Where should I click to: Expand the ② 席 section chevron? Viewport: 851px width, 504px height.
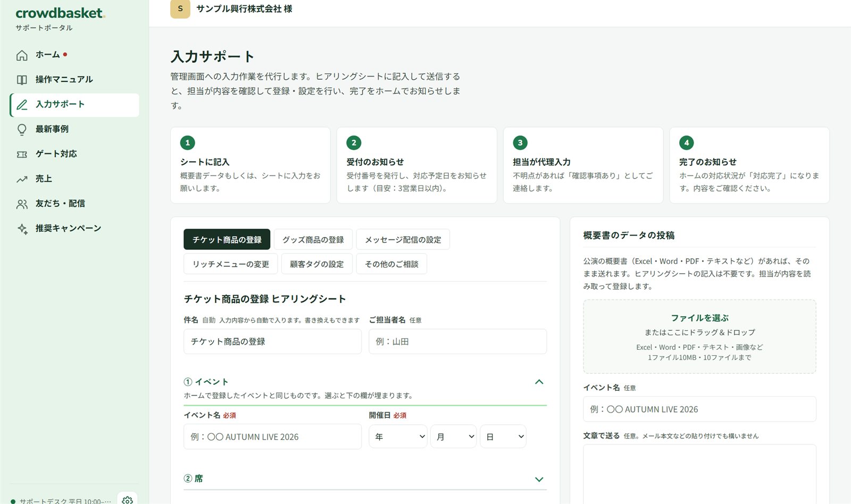click(x=539, y=479)
